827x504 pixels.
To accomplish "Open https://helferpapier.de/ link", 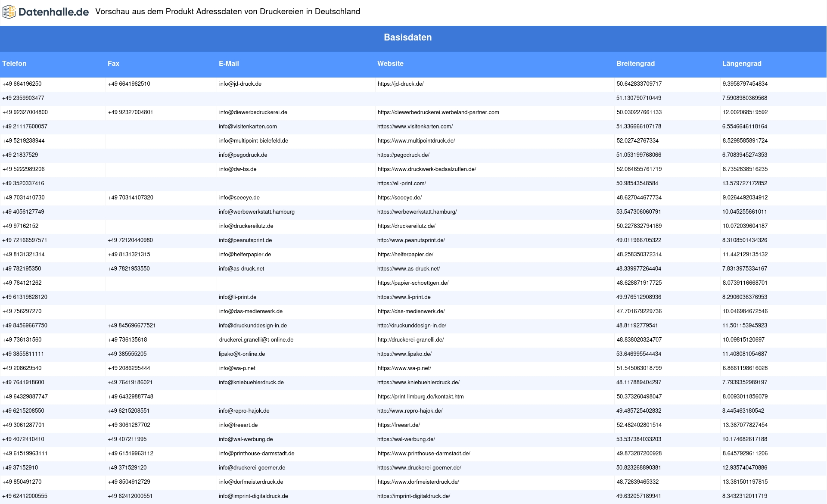I will pos(405,255).
